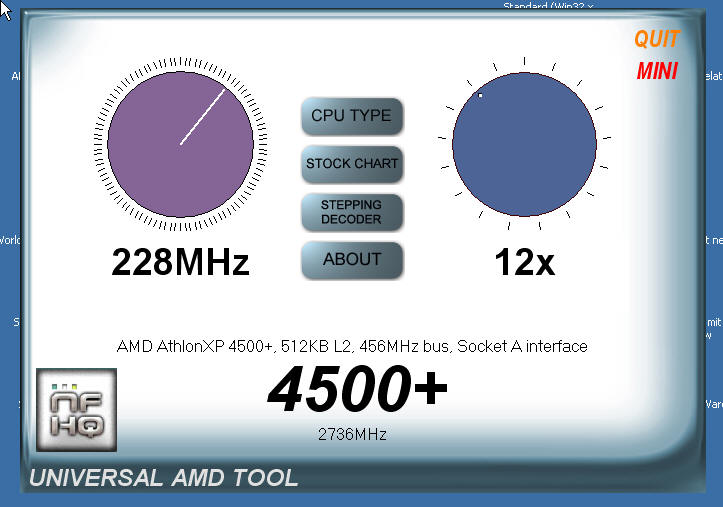Click the UNIVERSAL AMD TOOL title text
The width and height of the screenshot is (723, 507).
tap(163, 478)
